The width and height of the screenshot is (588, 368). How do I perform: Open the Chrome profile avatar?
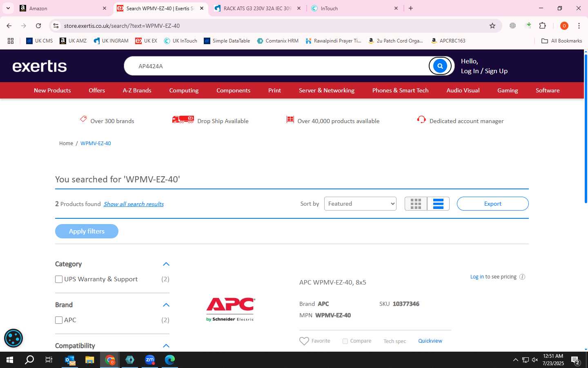(564, 26)
